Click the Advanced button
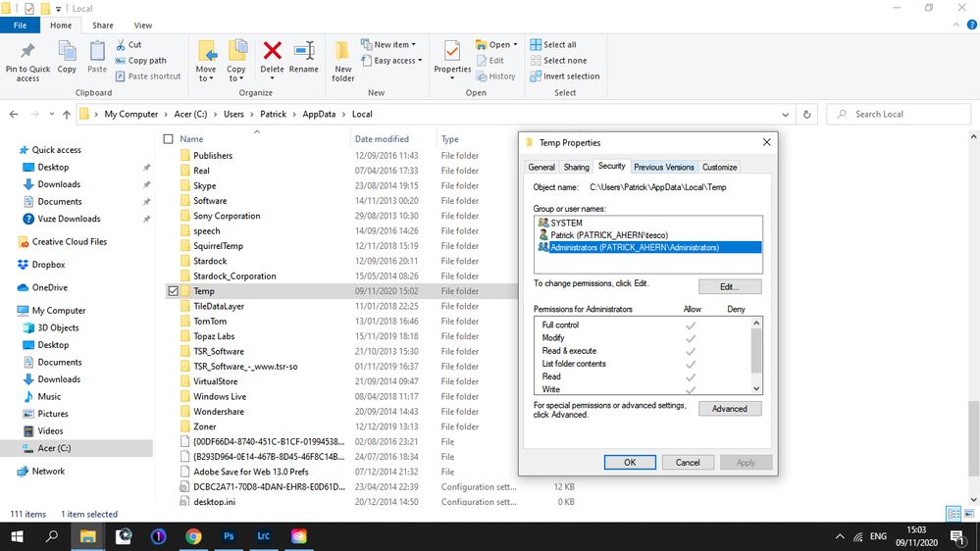 pyautogui.click(x=730, y=409)
